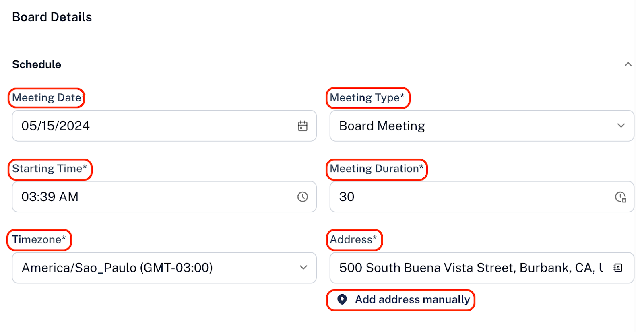The height and width of the screenshot is (332, 644).
Task: Collapse the Schedule section chevron
Action: 628,64
